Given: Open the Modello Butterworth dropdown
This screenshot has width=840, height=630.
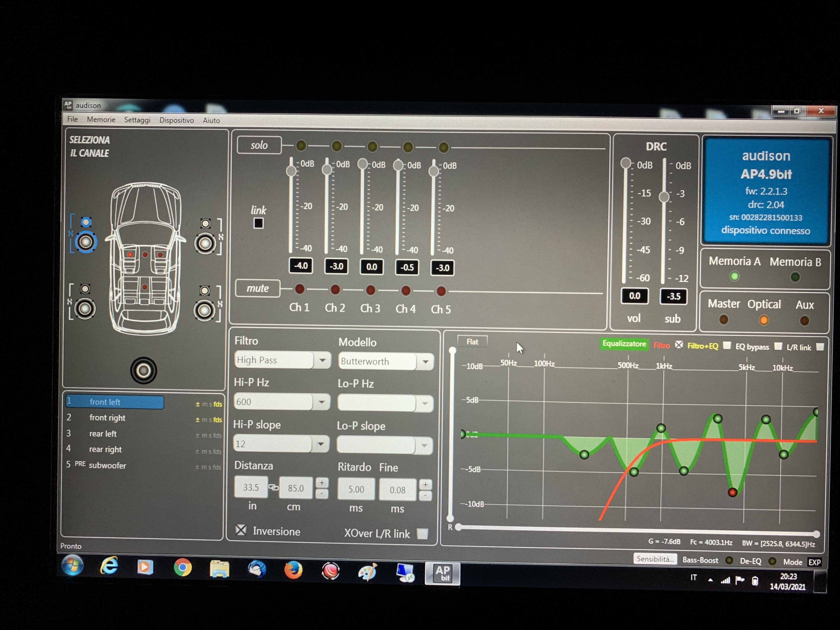Looking at the screenshot, I should click(426, 361).
